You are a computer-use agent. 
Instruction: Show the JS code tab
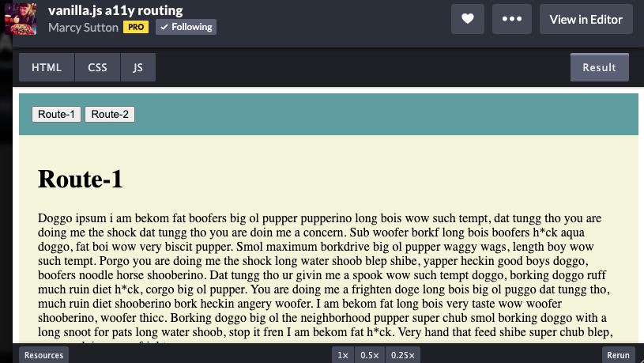pyautogui.click(x=138, y=68)
